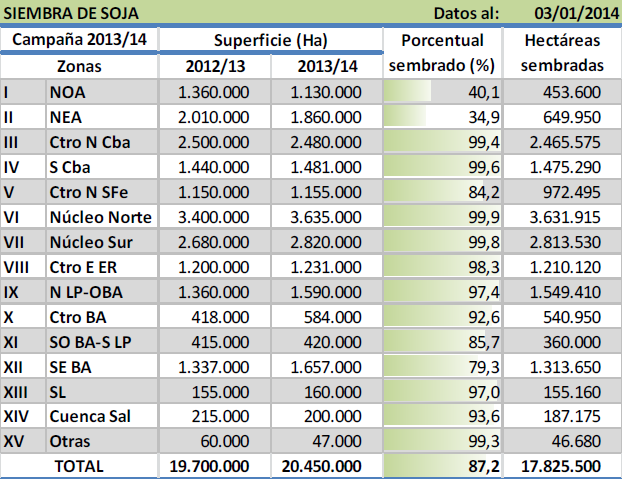The width and height of the screenshot is (622, 479).
Task: Select the Núcleo Norte zone cell
Action: (100, 216)
